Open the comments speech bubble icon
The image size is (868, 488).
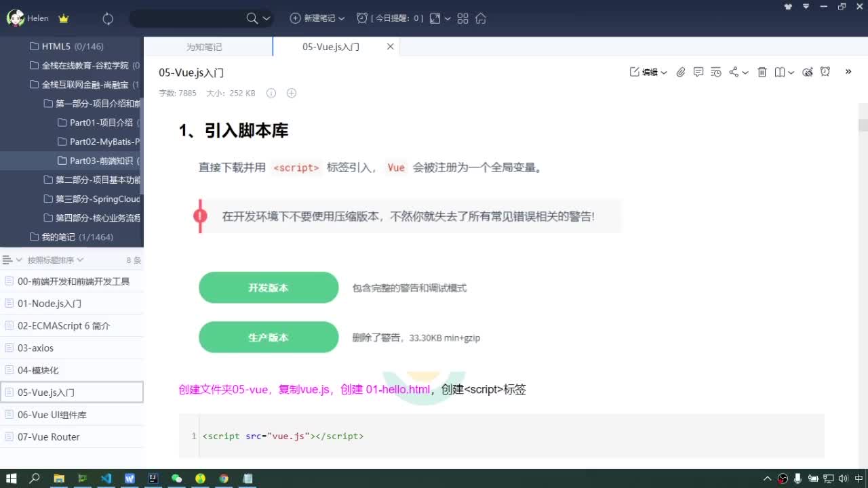[698, 72]
